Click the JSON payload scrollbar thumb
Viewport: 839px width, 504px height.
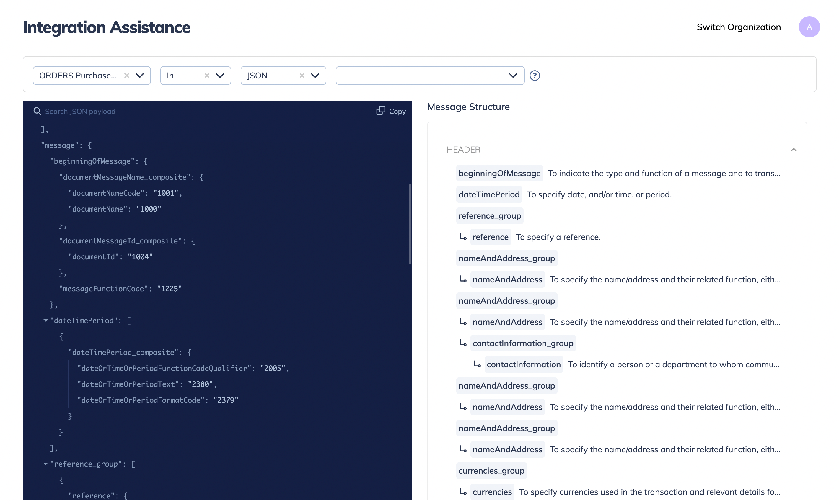tap(410, 224)
